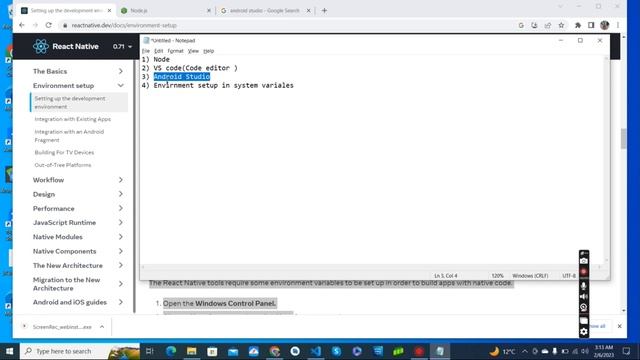
Task: Open screen recorder settings gear
Action: point(584,331)
